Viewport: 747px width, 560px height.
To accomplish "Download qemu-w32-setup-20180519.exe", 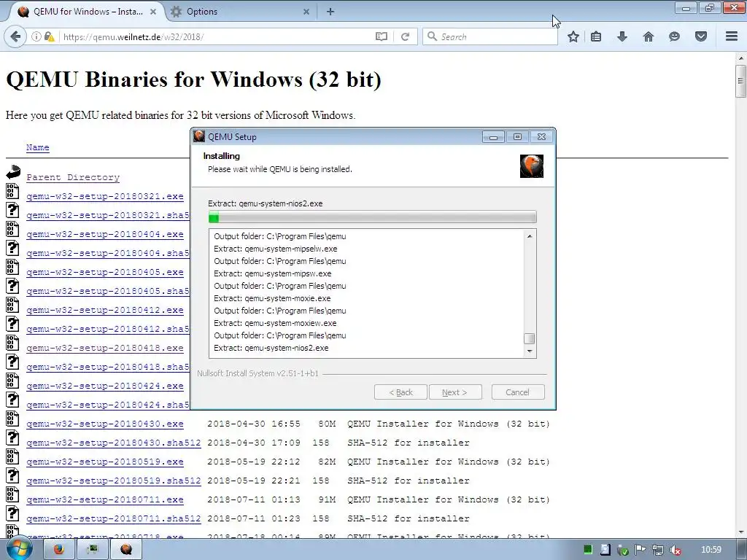I will tap(105, 462).
